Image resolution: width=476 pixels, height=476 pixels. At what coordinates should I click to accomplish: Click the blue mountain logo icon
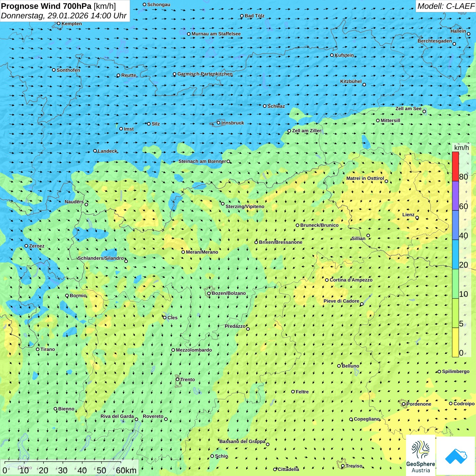pyautogui.click(x=456, y=456)
